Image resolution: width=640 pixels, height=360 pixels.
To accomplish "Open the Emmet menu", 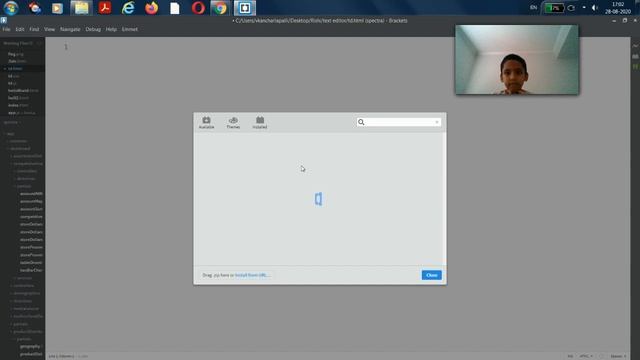I will pos(130,29).
